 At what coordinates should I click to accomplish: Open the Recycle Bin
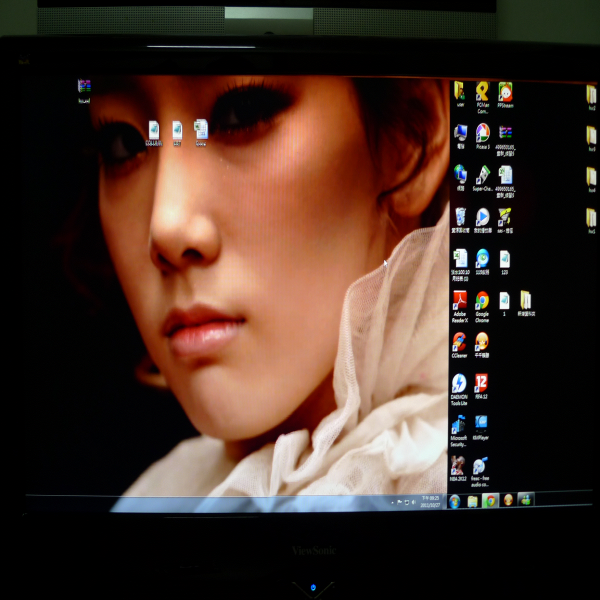460,220
